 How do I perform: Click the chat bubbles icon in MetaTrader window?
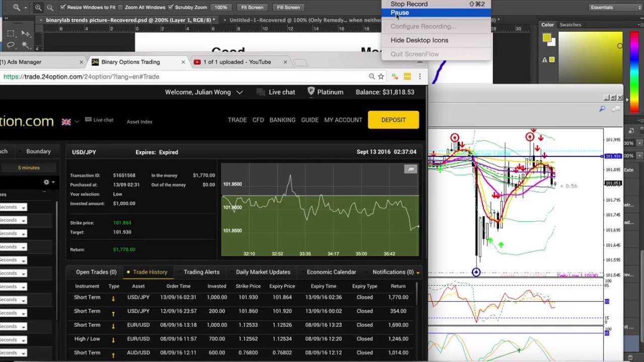pyautogui.click(x=616, y=109)
